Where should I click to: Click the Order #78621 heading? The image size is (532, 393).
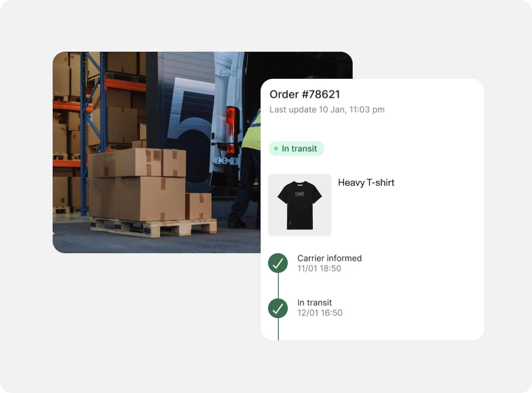click(305, 94)
